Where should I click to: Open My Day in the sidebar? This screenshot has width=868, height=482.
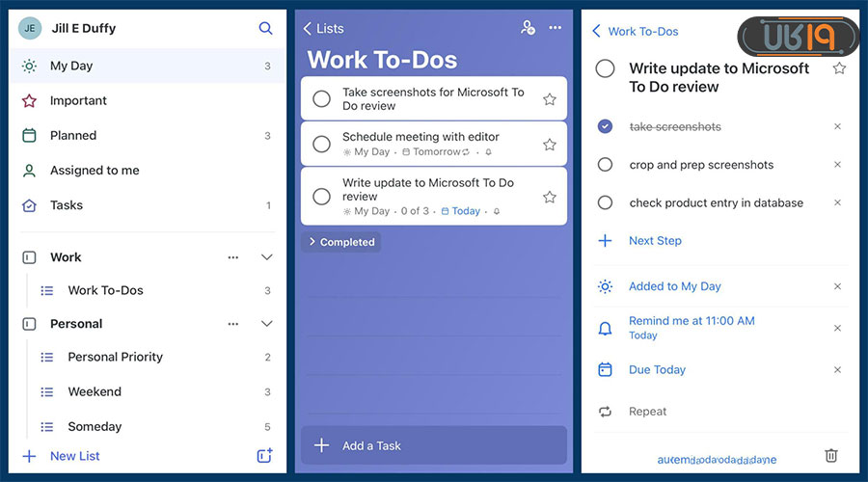pos(71,67)
